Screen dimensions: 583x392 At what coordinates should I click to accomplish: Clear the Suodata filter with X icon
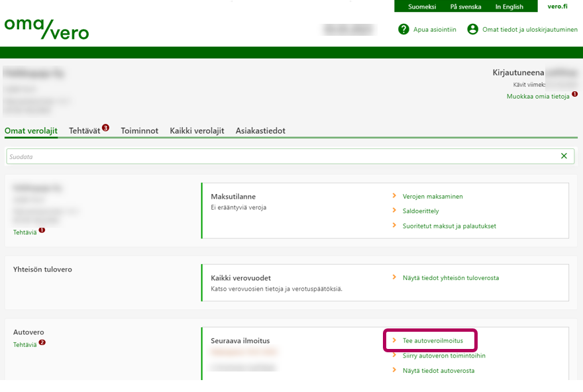(564, 156)
